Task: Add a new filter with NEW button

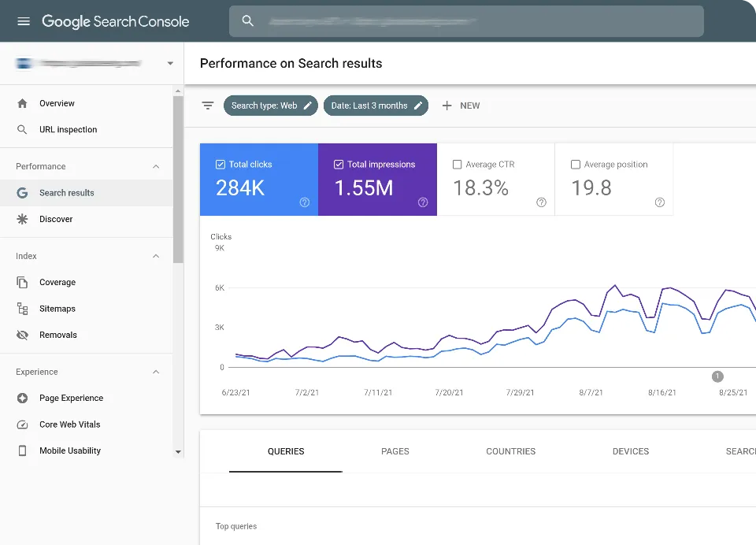Action: click(461, 106)
